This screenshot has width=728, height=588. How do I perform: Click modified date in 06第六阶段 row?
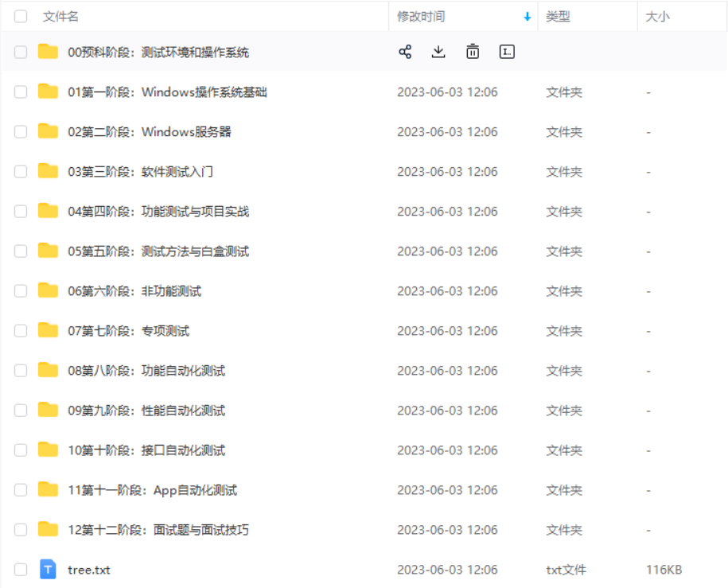click(447, 291)
